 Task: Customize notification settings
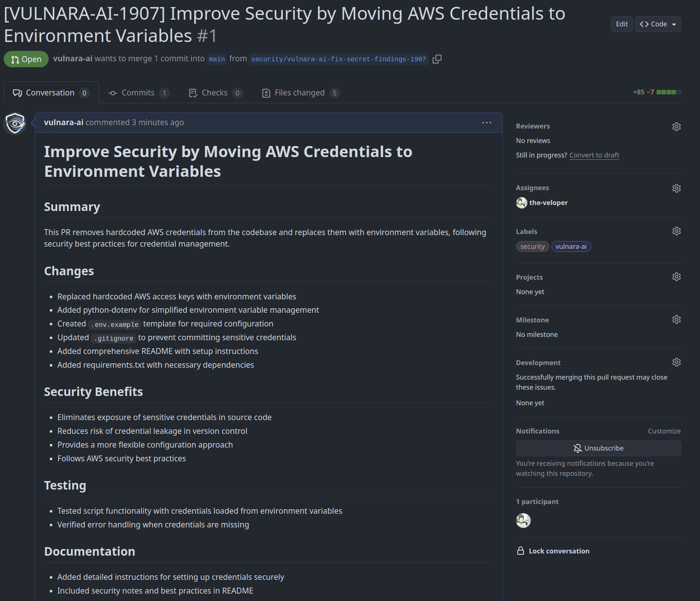(x=664, y=431)
